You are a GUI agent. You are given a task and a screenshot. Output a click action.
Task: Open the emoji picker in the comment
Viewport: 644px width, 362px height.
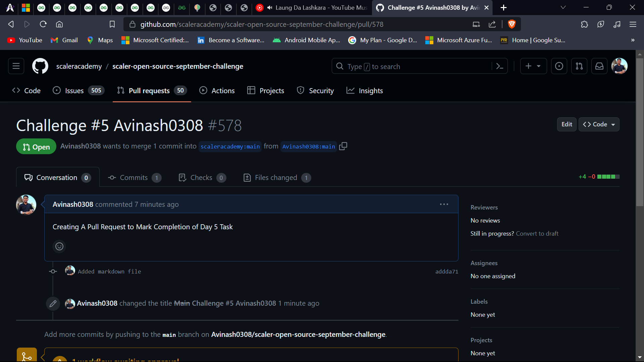click(59, 246)
